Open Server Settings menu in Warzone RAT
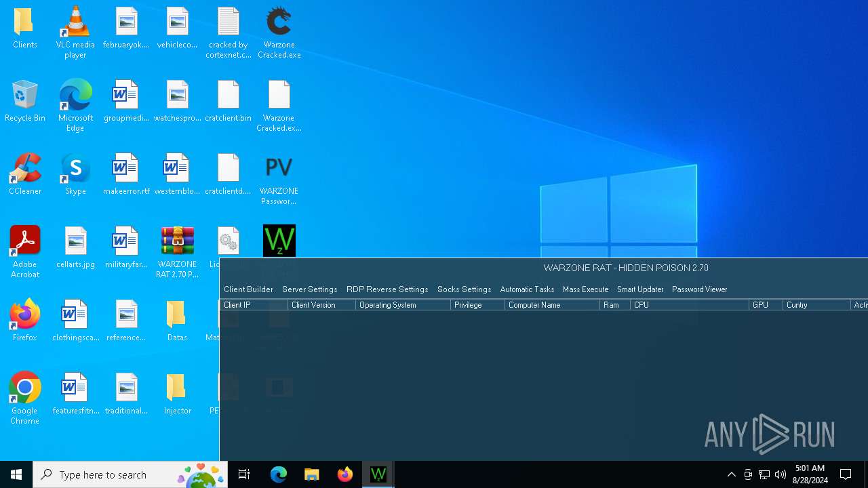Screen dimensions: 868x488 coord(309,289)
